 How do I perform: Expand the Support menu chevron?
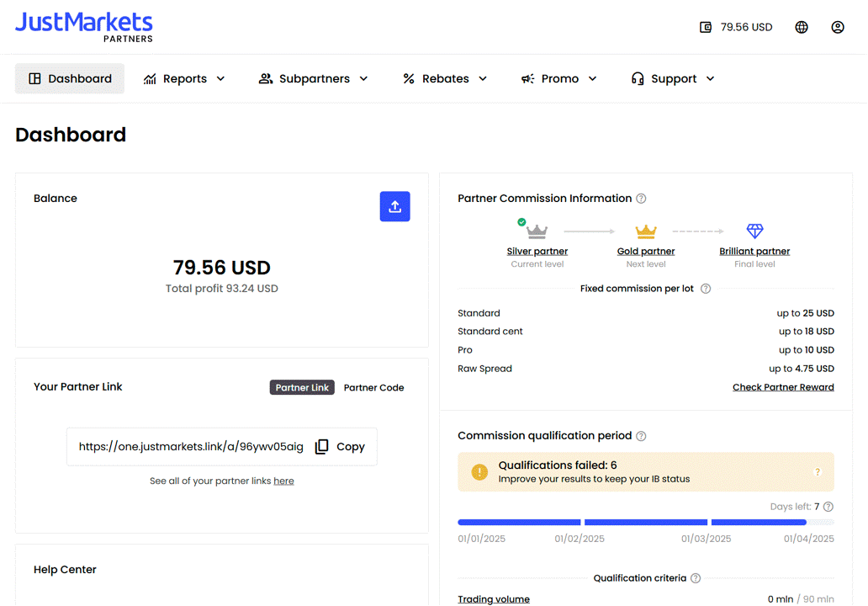pyautogui.click(x=710, y=78)
